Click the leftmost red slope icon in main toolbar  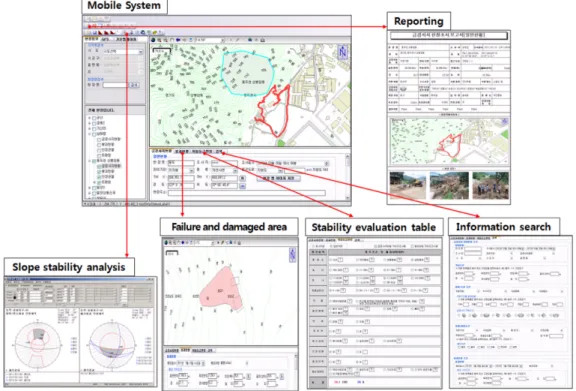pos(100,32)
